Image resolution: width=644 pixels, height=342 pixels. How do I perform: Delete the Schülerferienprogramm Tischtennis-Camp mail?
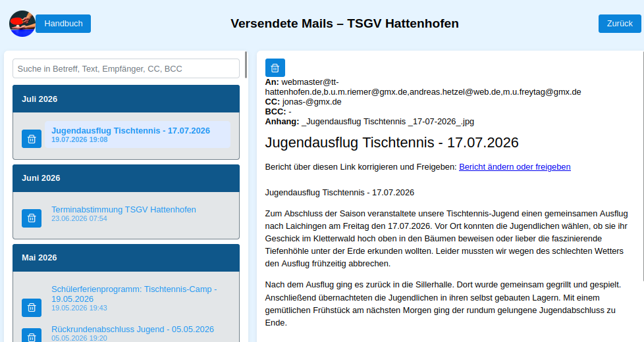tap(32, 308)
